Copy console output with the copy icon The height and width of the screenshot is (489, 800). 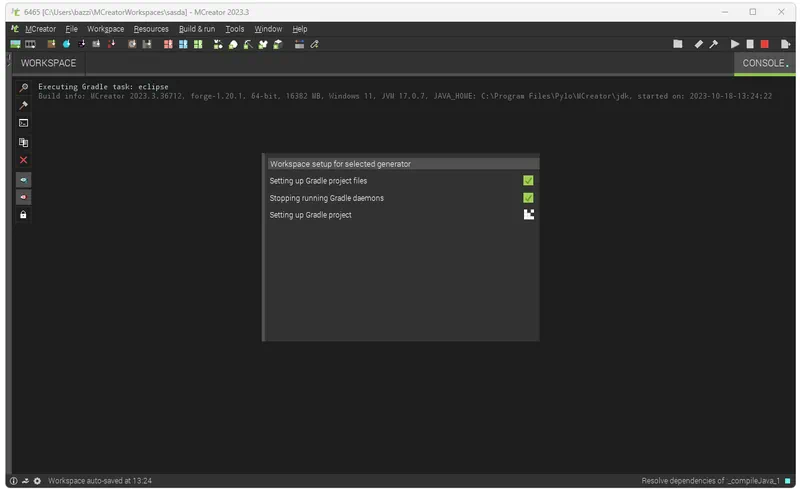click(23, 142)
